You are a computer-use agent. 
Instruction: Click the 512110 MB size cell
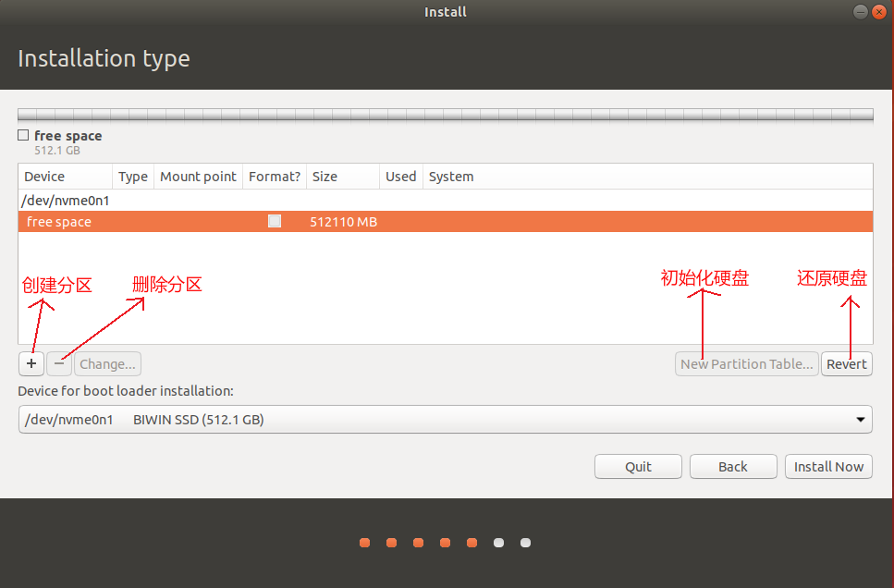(343, 222)
